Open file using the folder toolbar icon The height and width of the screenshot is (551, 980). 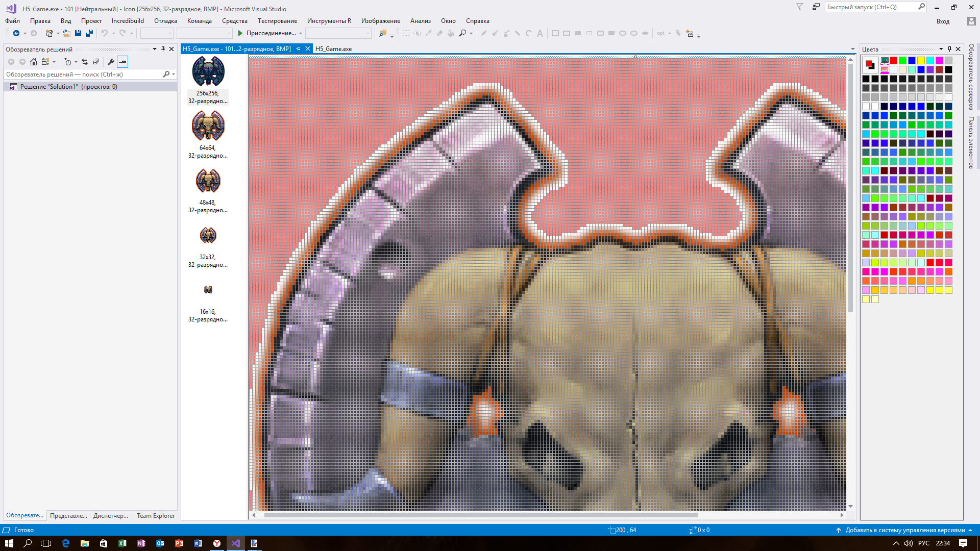tap(66, 33)
